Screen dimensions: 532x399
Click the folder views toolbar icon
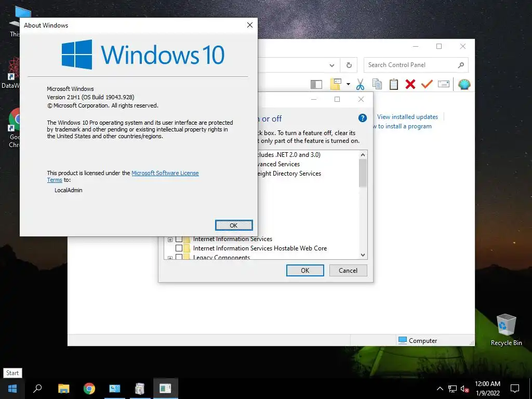tap(336, 84)
